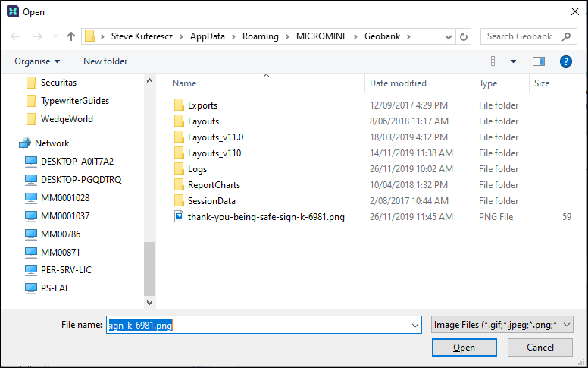
Task: Click the Open button
Action: click(464, 348)
